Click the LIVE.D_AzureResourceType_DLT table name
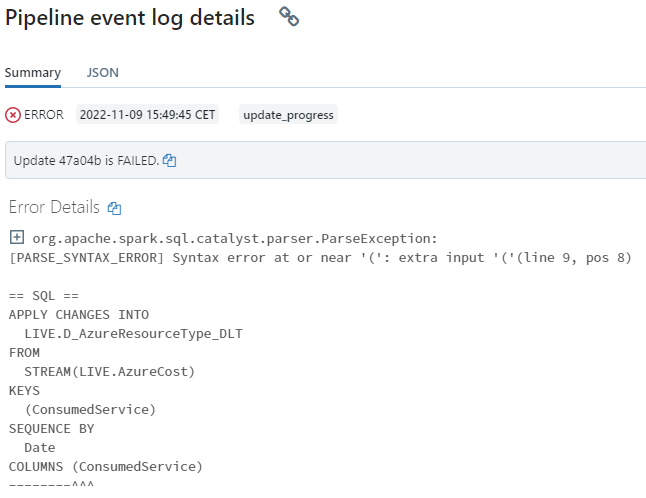Image resolution: width=646 pixels, height=498 pixels. pyautogui.click(x=133, y=334)
